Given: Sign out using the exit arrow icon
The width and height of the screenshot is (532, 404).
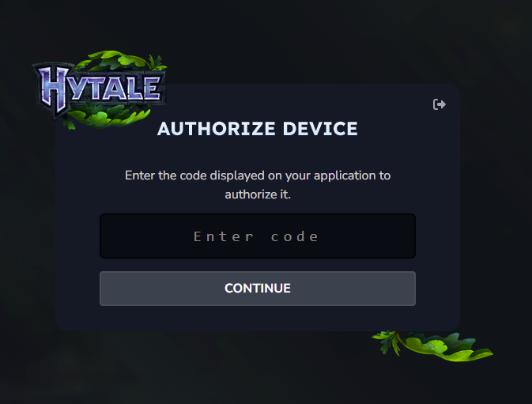Looking at the screenshot, I should click(x=439, y=104).
